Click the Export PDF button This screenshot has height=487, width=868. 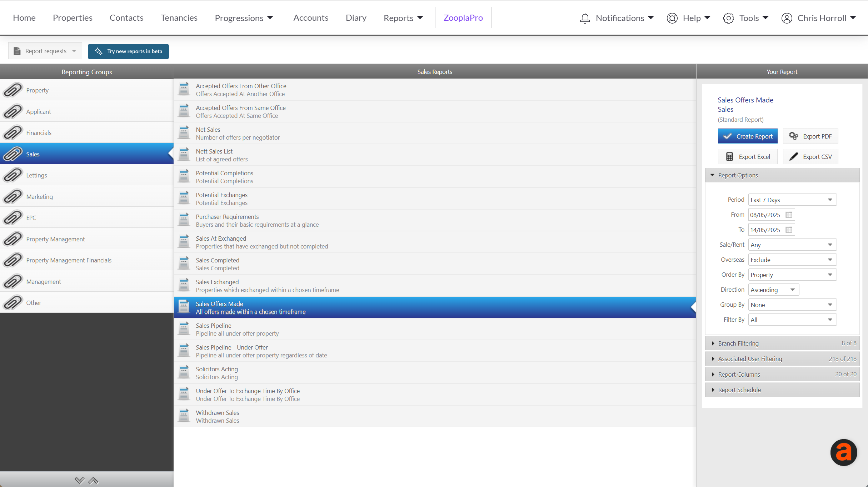coord(810,136)
